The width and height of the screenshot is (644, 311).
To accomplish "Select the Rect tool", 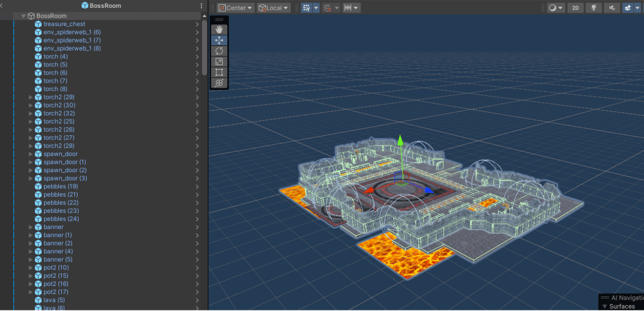I will pyautogui.click(x=219, y=72).
